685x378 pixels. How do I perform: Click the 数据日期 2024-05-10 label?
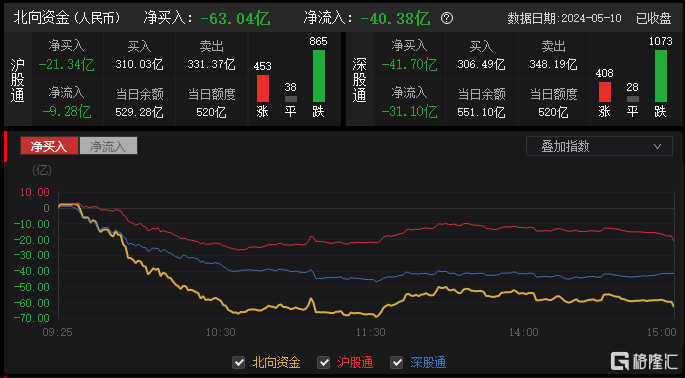pyautogui.click(x=564, y=18)
